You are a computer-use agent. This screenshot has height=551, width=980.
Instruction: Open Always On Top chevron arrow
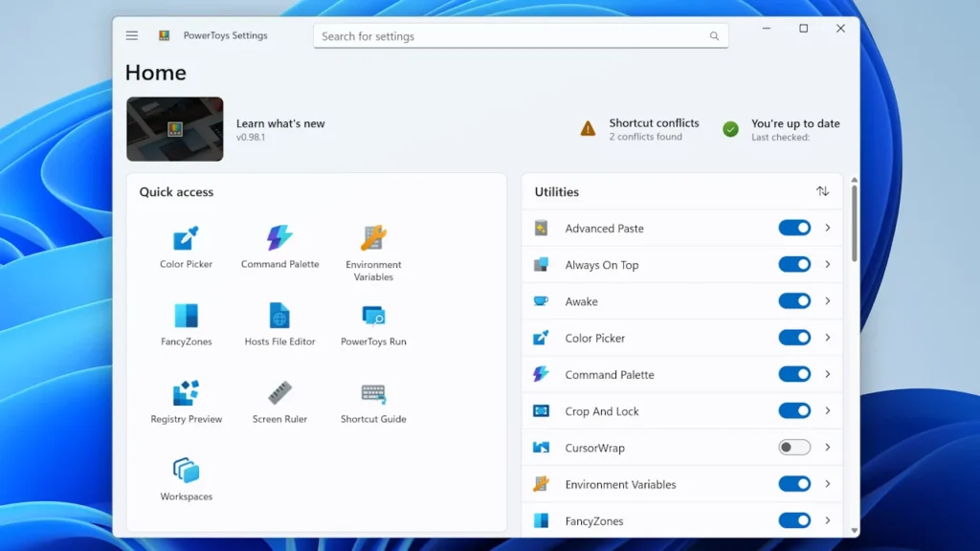[828, 264]
